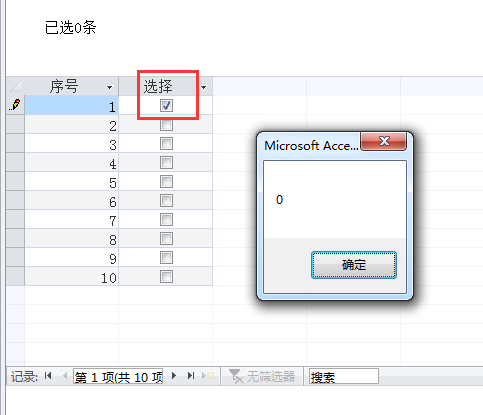Open the 序号 column dropdown arrow
483x415 pixels.
click(x=109, y=87)
